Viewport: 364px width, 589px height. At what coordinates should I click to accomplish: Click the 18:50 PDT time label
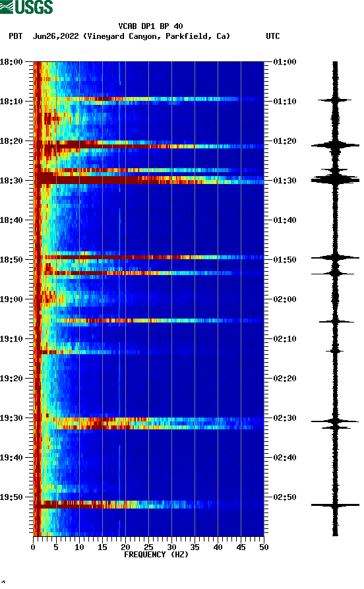(x=11, y=260)
